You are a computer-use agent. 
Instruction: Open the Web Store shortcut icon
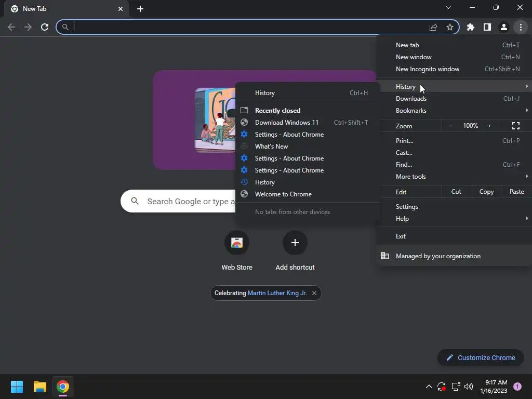237,243
